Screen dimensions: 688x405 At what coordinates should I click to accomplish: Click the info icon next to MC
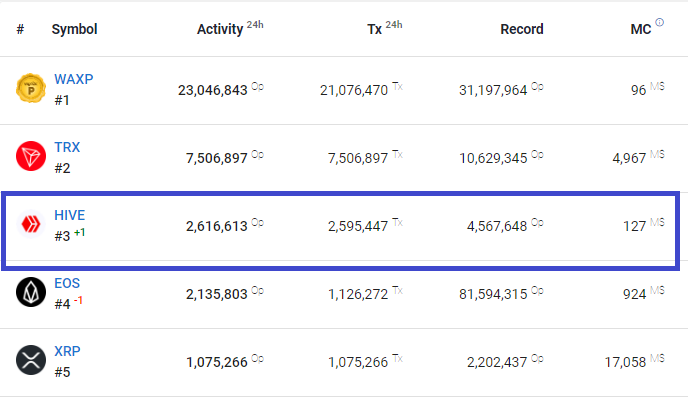pyautogui.click(x=659, y=22)
